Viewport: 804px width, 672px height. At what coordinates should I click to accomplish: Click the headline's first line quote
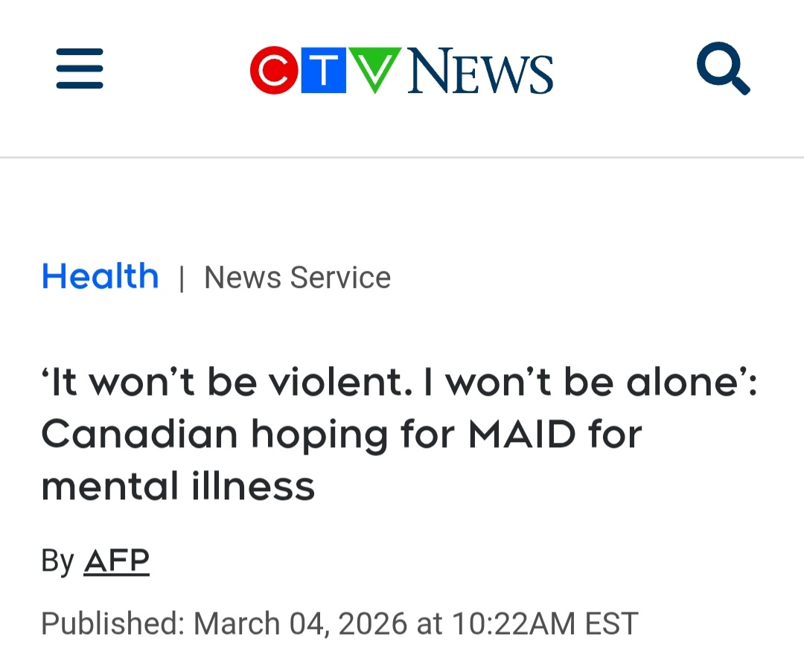tap(398, 383)
